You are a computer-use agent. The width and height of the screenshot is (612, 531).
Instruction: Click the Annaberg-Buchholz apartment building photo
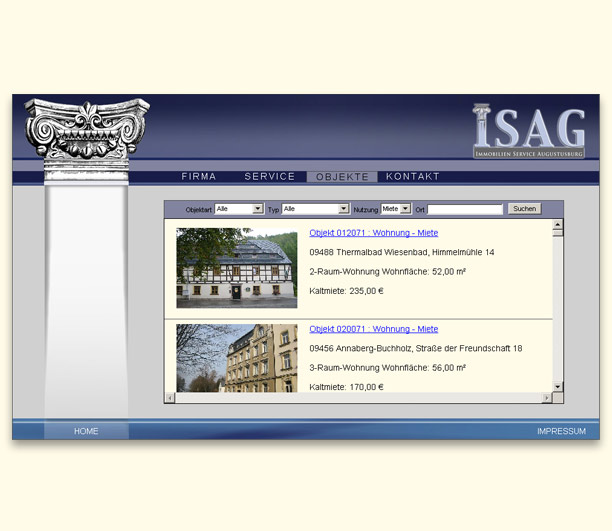point(237,357)
